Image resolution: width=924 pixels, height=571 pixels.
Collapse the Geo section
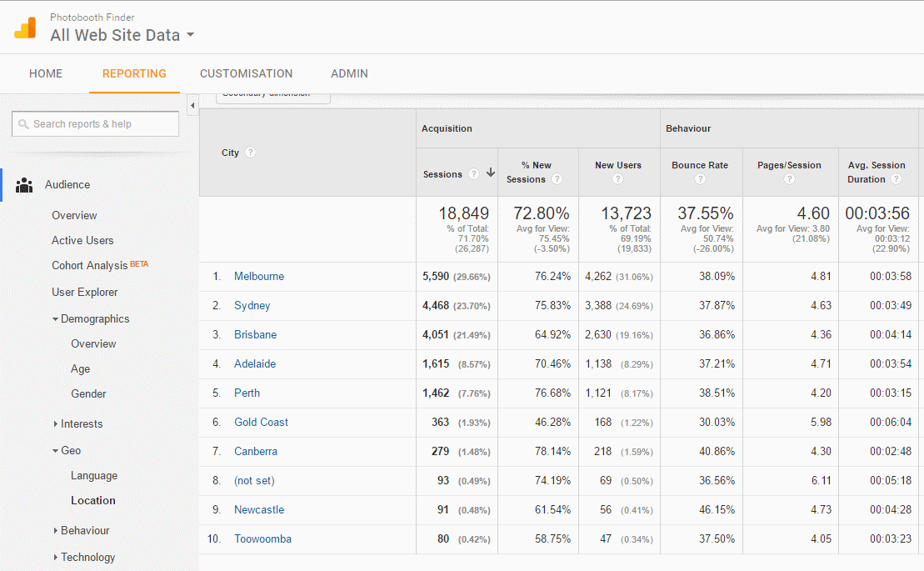coord(55,451)
